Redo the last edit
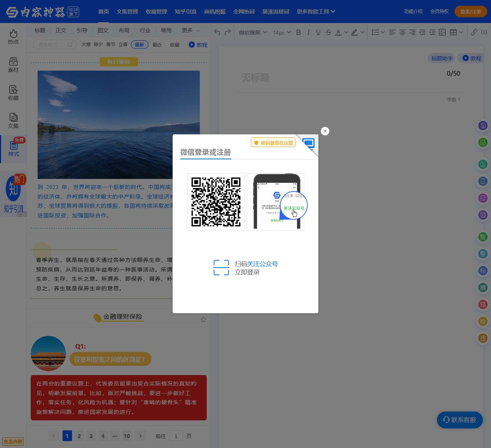Screen dimensions: 491x448 coord(227,32)
